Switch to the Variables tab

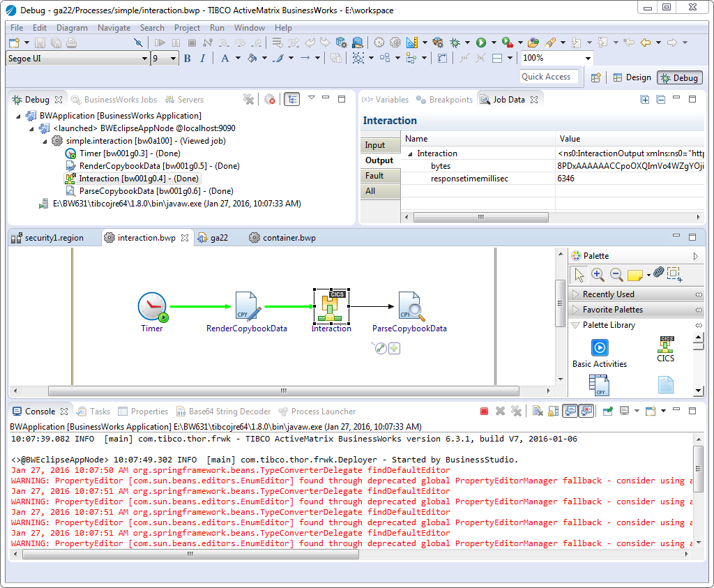tap(385, 100)
